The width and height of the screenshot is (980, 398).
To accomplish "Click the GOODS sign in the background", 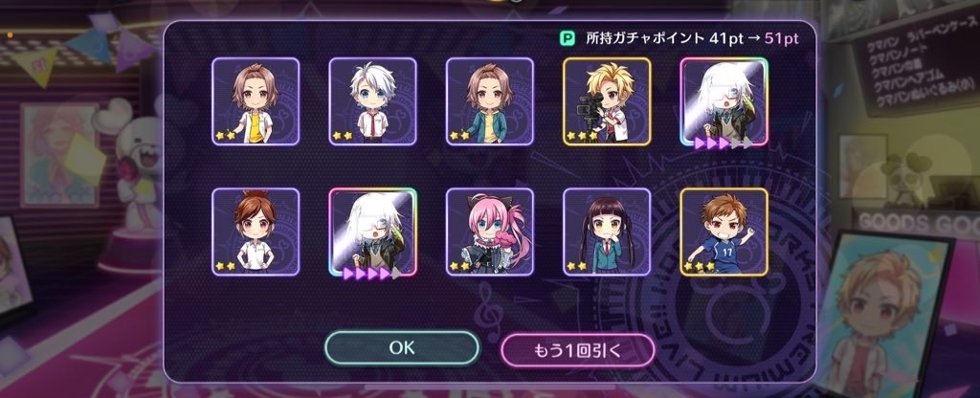I will [886, 222].
